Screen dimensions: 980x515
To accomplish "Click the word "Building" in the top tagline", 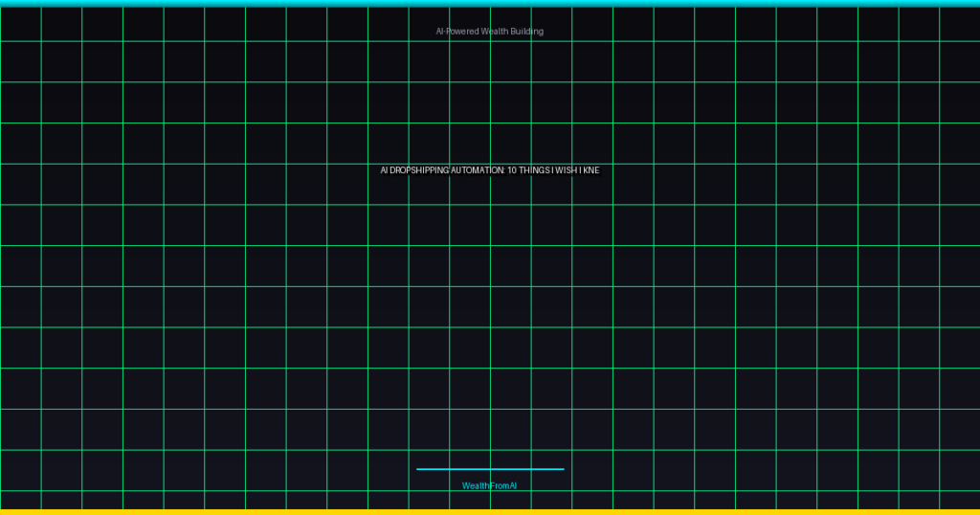I will (527, 32).
